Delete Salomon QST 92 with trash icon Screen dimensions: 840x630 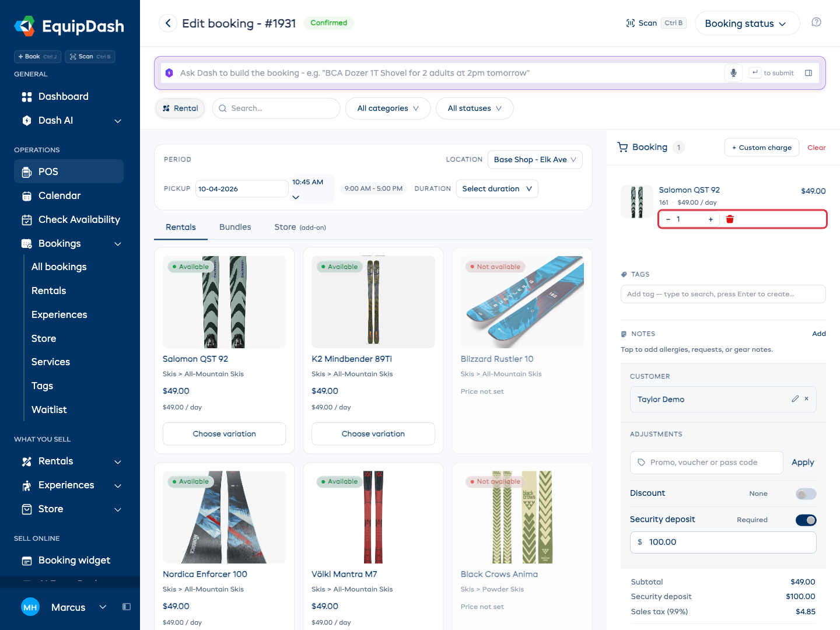(x=730, y=219)
